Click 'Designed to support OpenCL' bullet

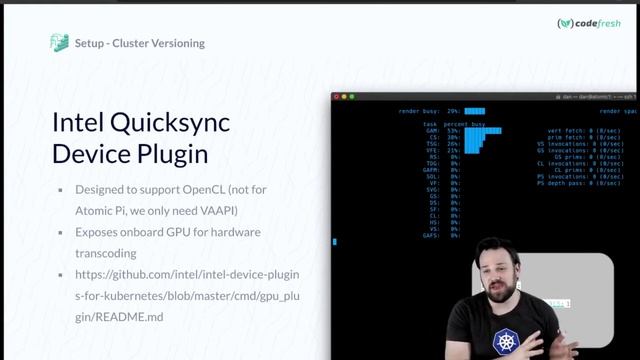pos(171,200)
